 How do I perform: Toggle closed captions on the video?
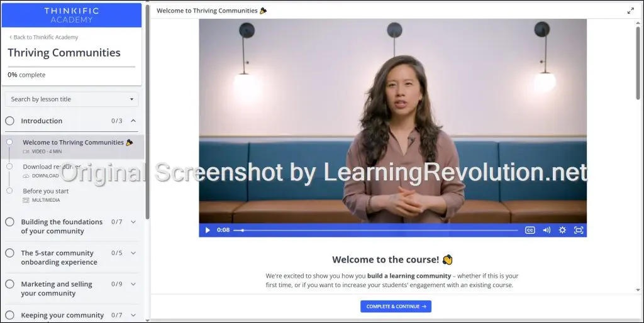click(530, 230)
